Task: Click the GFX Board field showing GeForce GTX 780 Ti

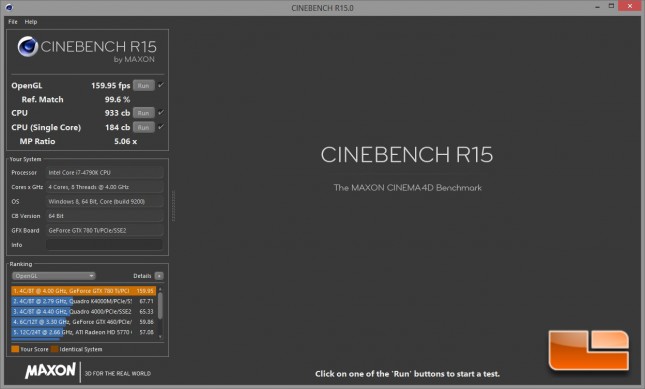Action: pyautogui.click(x=104, y=230)
